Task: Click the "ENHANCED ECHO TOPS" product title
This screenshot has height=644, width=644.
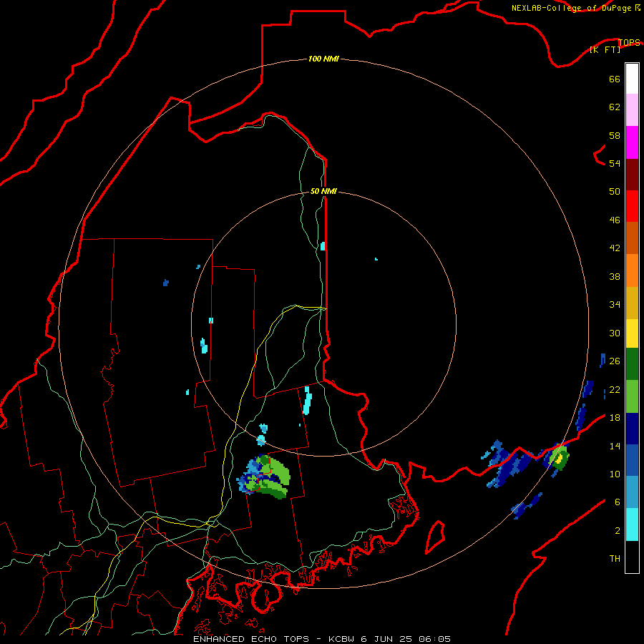Action: 251,639
